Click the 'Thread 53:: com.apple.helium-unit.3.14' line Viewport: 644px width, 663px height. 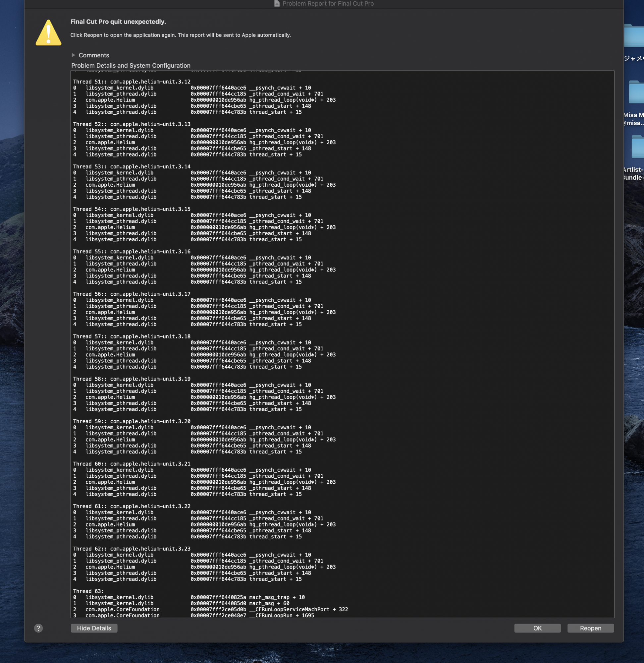click(x=132, y=166)
